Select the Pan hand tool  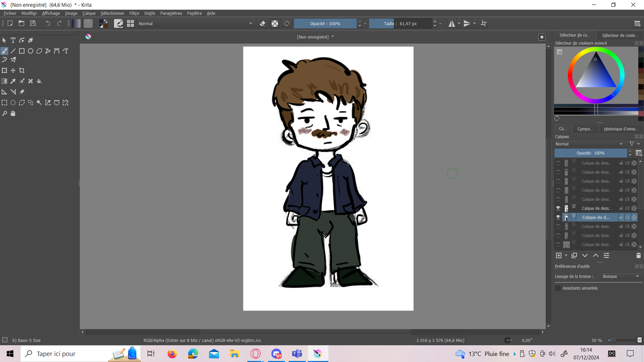point(13,113)
